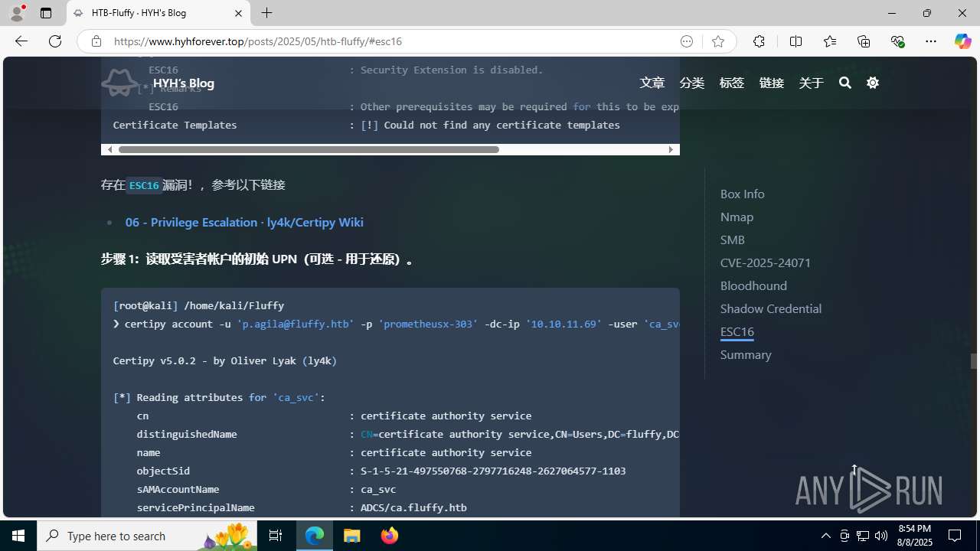Click 'ADCS/ca.fluffy.htb' servicePrincipalName value

[413, 507]
